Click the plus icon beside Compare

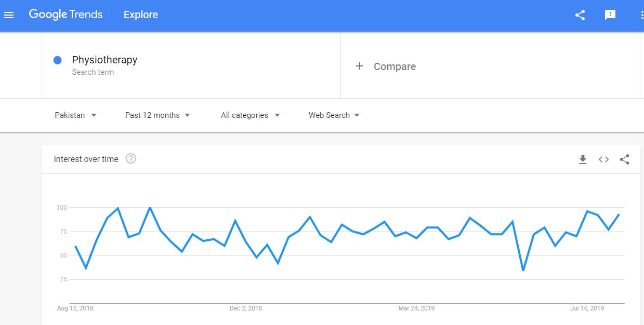(x=359, y=66)
